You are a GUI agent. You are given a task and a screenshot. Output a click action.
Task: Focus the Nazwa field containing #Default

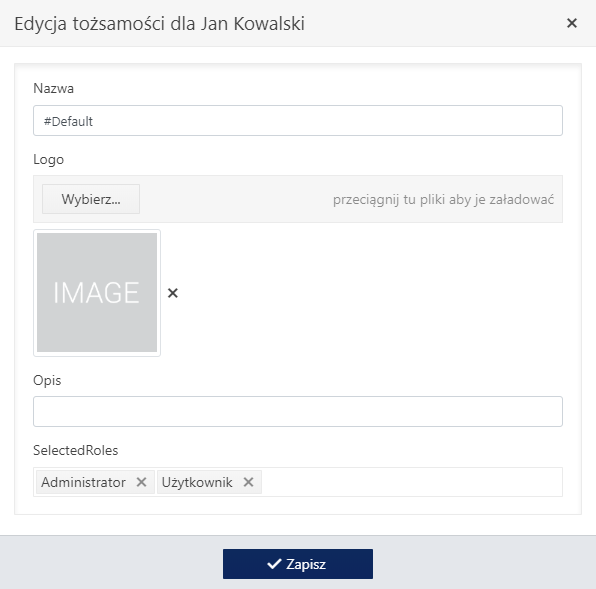click(298, 120)
